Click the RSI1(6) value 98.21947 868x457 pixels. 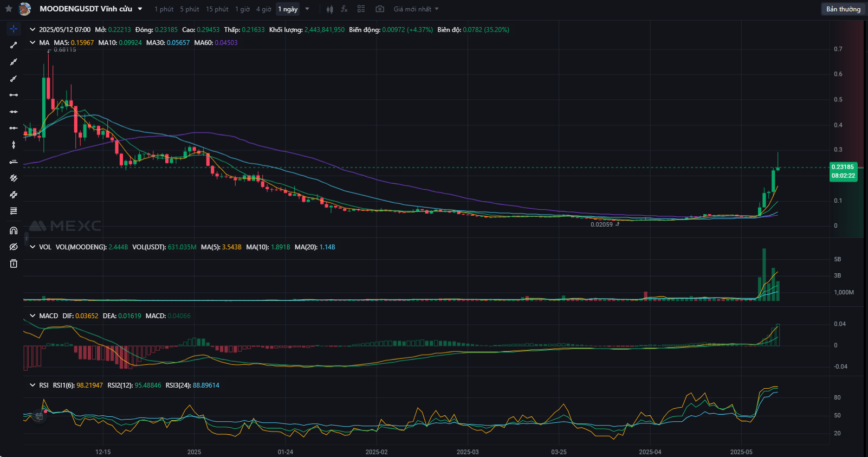click(x=89, y=385)
